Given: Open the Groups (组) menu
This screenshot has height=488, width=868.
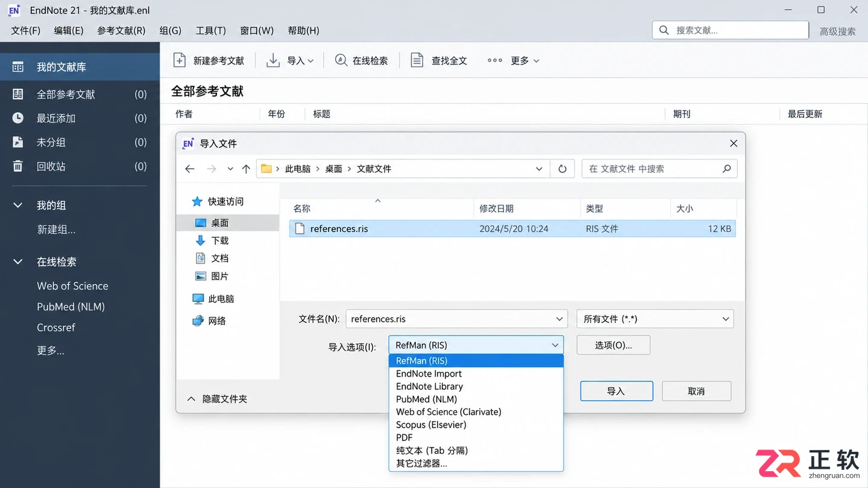Looking at the screenshot, I should [x=171, y=30].
